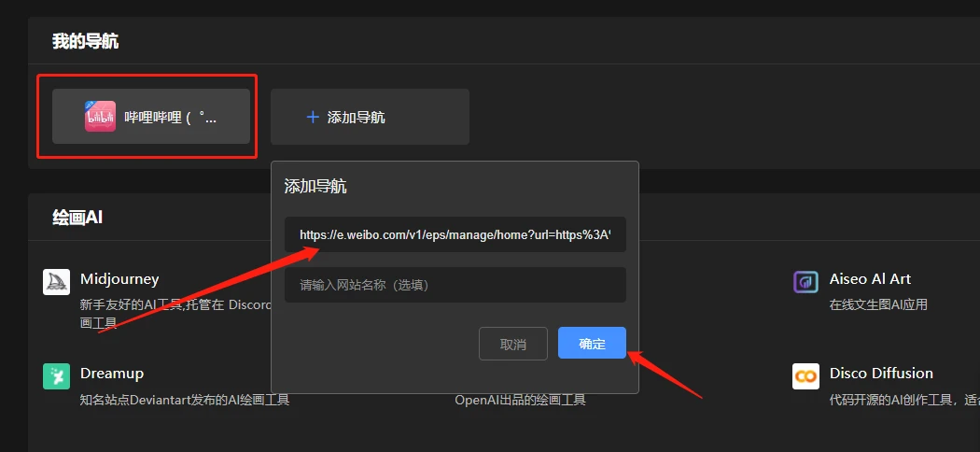Click the 添加导航 add button
980x452 pixels.
point(370,117)
